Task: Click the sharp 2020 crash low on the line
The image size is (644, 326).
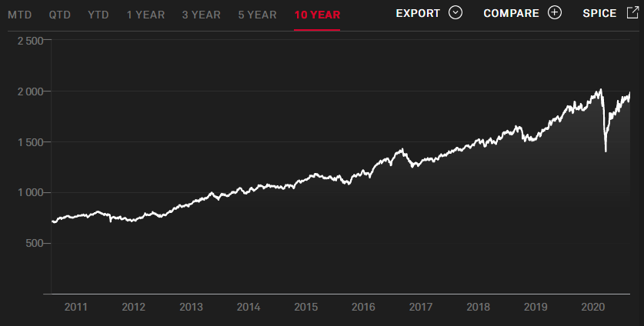Action: coord(606,151)
